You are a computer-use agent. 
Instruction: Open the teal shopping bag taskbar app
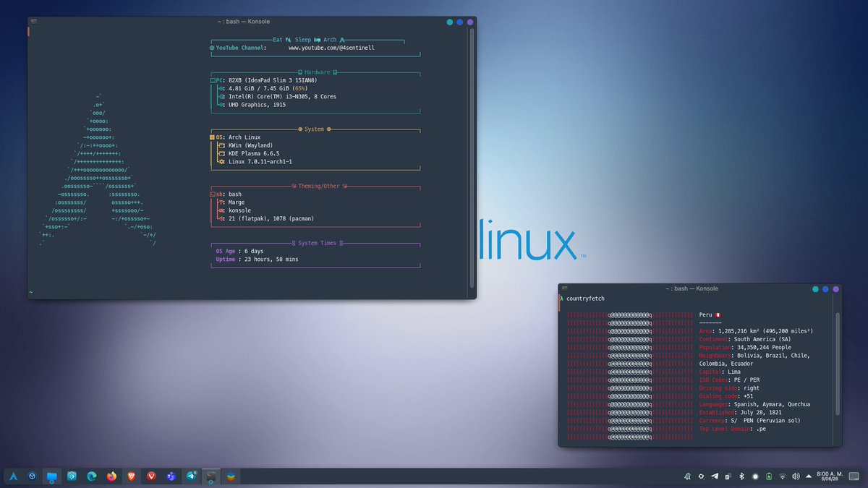point(72,476)
